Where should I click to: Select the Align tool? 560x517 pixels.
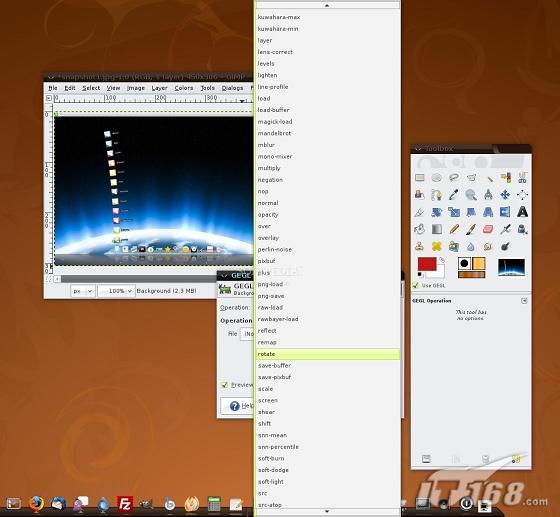(522, 195)
